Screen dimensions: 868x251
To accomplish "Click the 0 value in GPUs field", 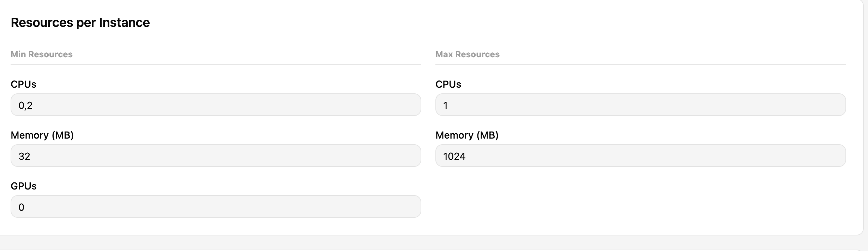I will (22, 207).
